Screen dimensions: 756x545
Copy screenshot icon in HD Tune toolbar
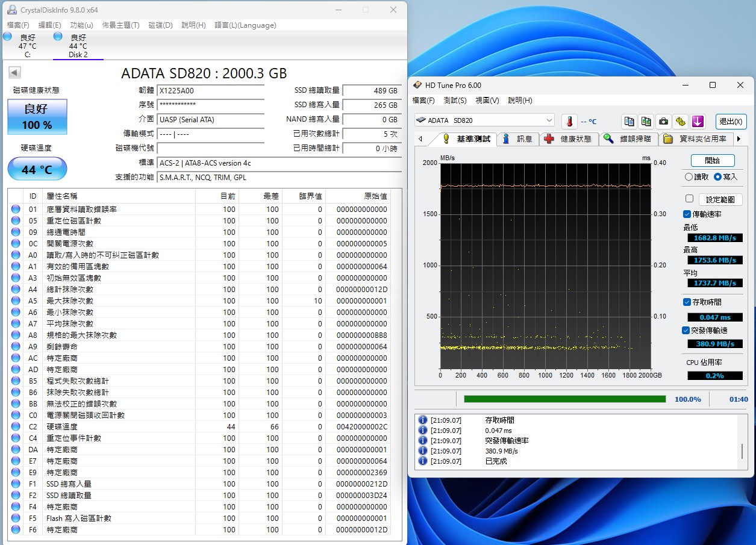tap(646, 122)
